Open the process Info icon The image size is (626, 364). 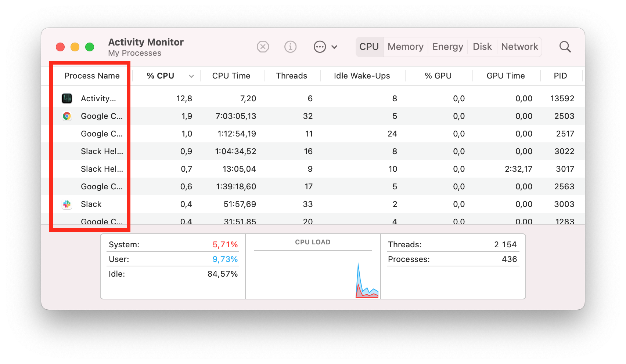coord(290,47)
